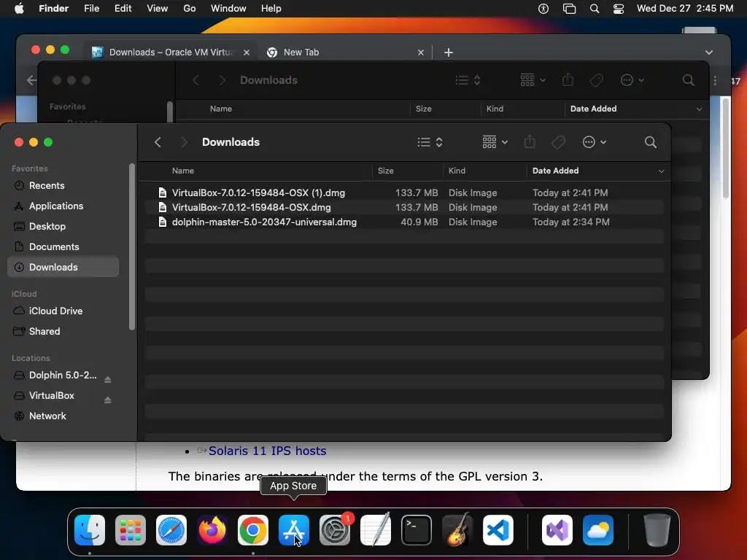This screenshot has height=560, width=747.
Task: Eject the VirtualBox volume
Action: tap(108, 400)
